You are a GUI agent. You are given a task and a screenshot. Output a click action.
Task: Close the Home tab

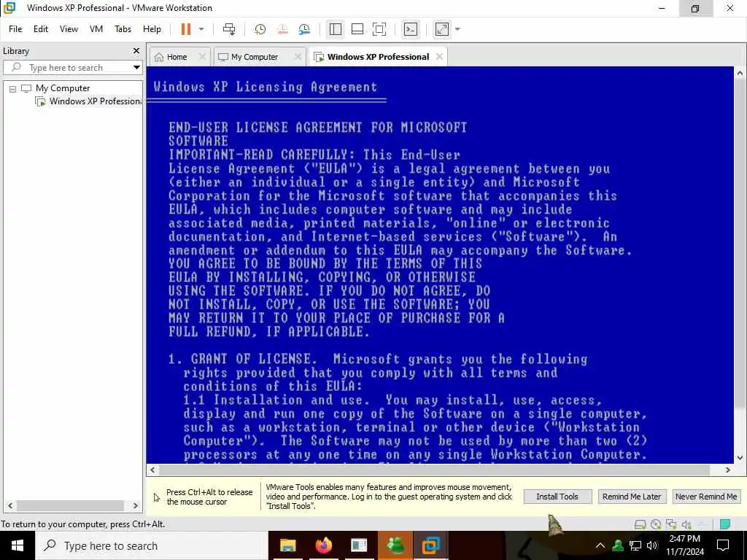tap(202, 57)
